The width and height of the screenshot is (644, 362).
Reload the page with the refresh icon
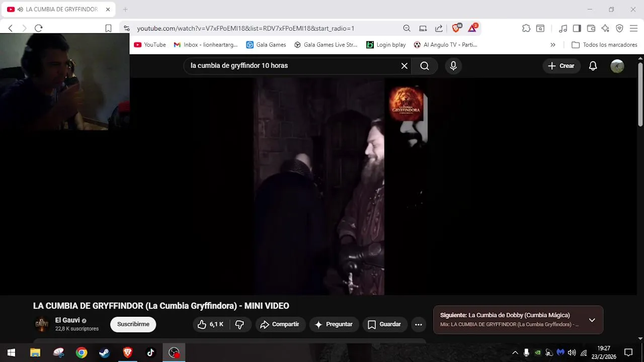click(x=39, y=28)
